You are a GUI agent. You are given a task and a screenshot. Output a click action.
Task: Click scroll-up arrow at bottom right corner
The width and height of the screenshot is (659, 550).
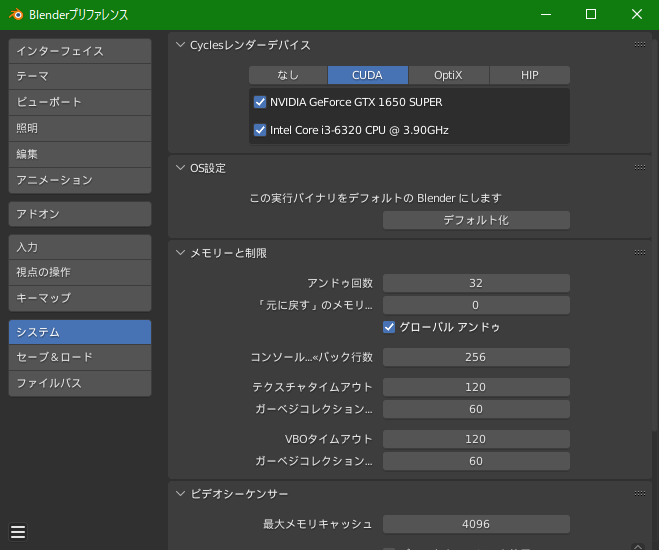638,546
